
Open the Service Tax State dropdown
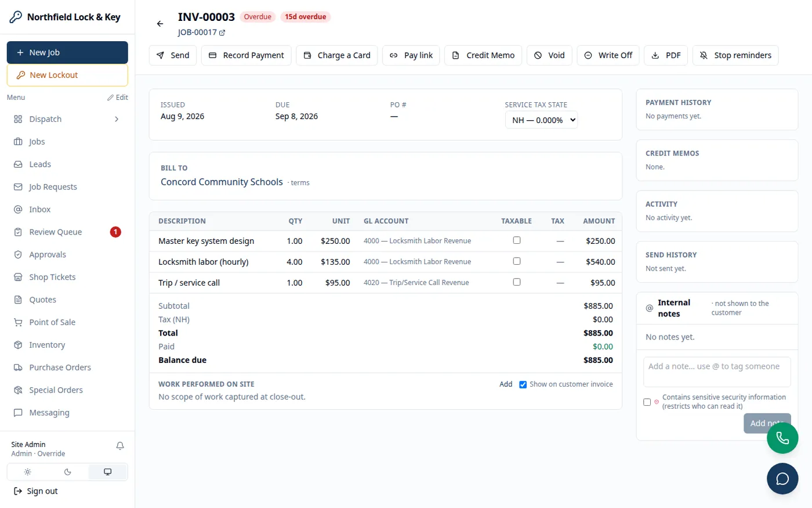[541, 120]
